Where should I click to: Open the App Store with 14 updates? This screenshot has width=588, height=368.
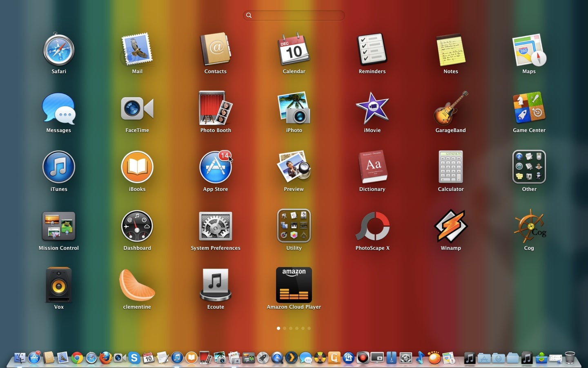point(215,168)
